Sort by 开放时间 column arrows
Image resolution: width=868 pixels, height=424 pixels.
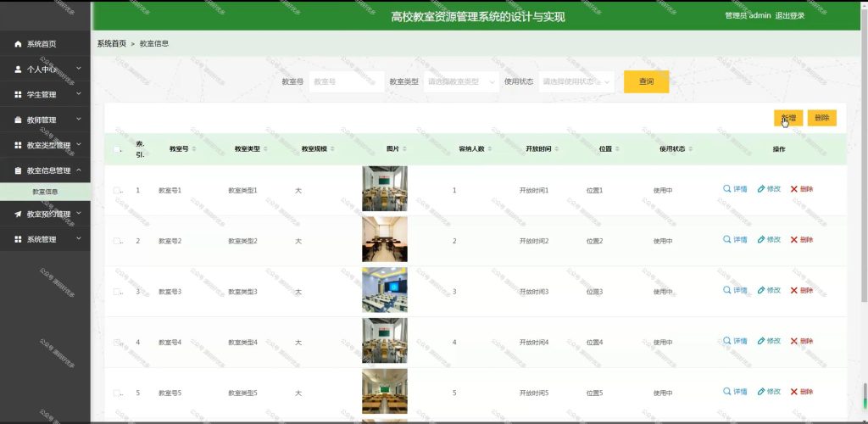556,149
